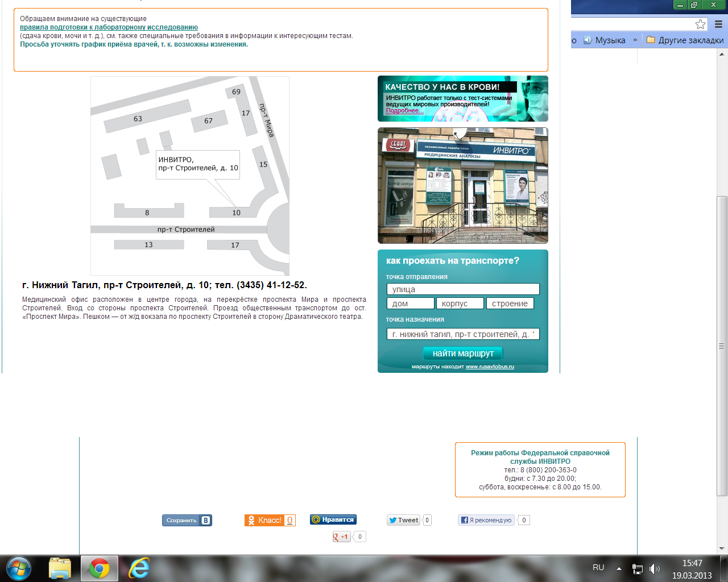The image size is (728, 582).
Task: Click the Режим работы Федеральной справочной heading
Action: click(540, 457)
